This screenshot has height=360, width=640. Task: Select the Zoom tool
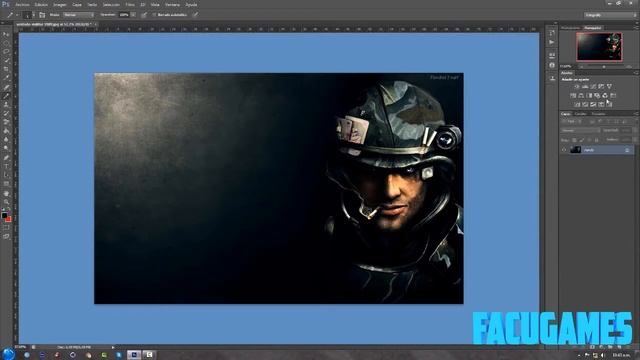click(6, 202)
